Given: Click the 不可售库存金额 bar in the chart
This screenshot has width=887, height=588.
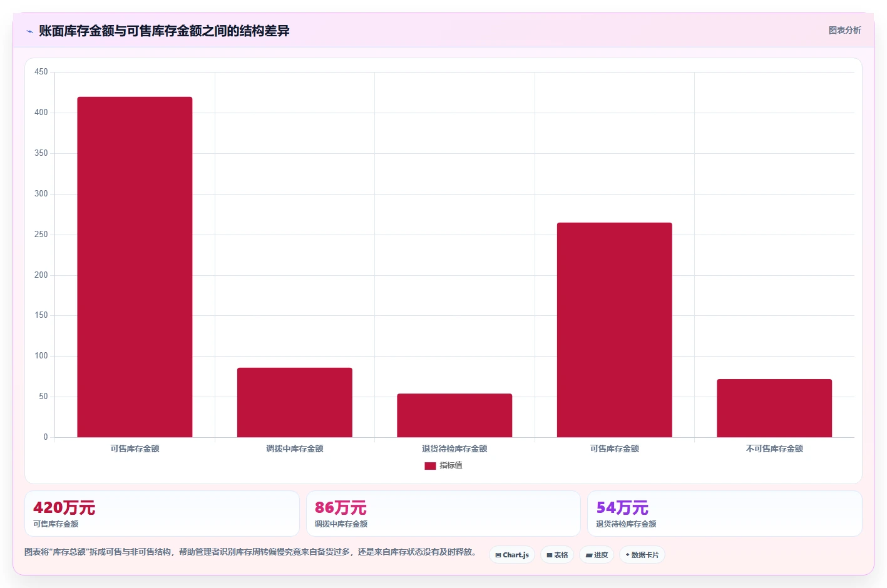Looking at the screenshot, I should [774, 408].
